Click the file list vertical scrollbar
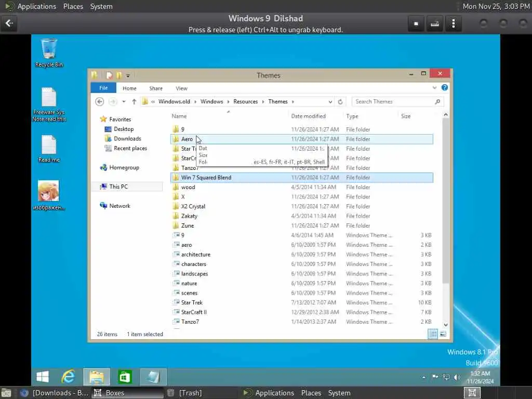Viewport: 532px width, 399px height. (x=446, y=200)
